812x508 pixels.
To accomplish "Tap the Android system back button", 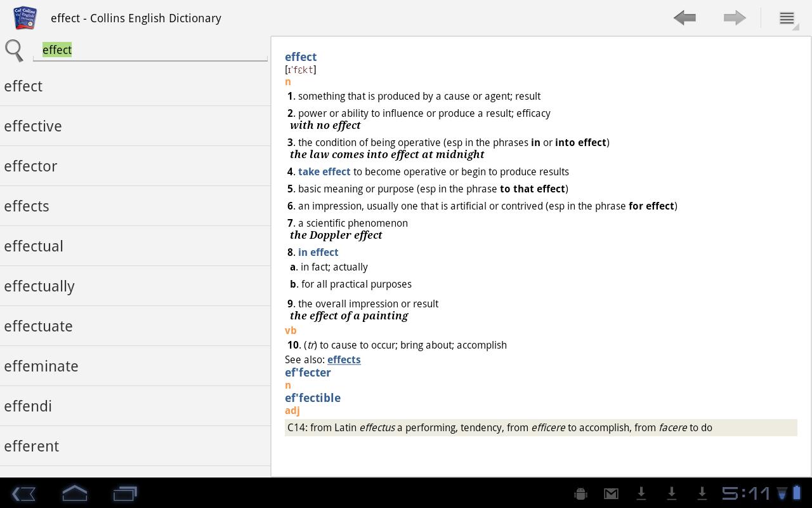I will tap(24, 493).
